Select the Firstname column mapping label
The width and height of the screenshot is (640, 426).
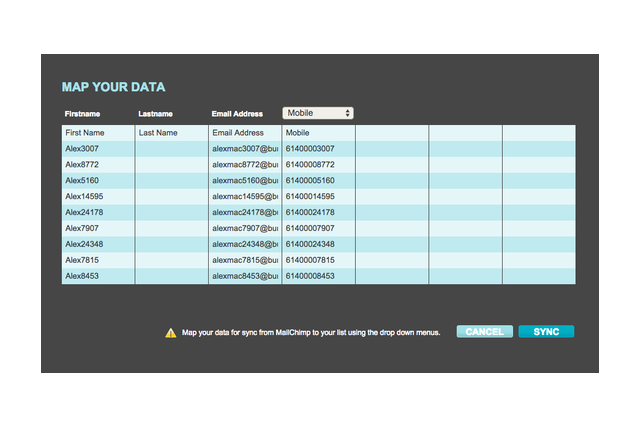point(83,114)
